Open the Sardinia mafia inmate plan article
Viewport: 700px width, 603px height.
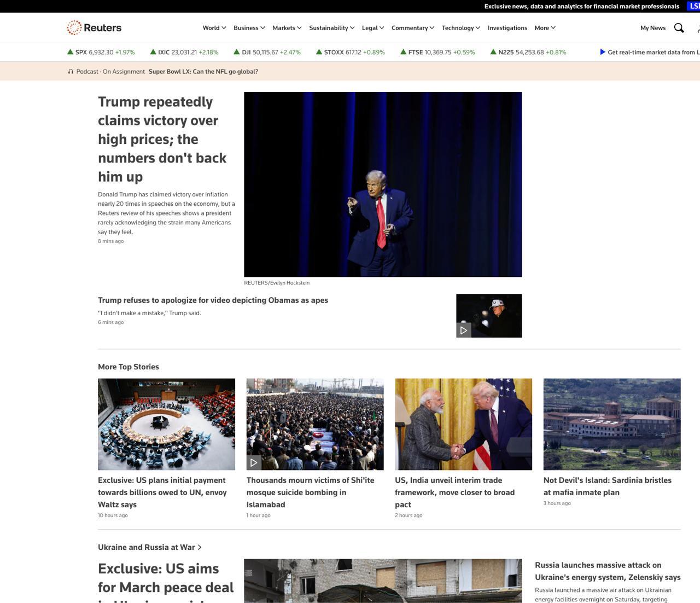(607, 486)
